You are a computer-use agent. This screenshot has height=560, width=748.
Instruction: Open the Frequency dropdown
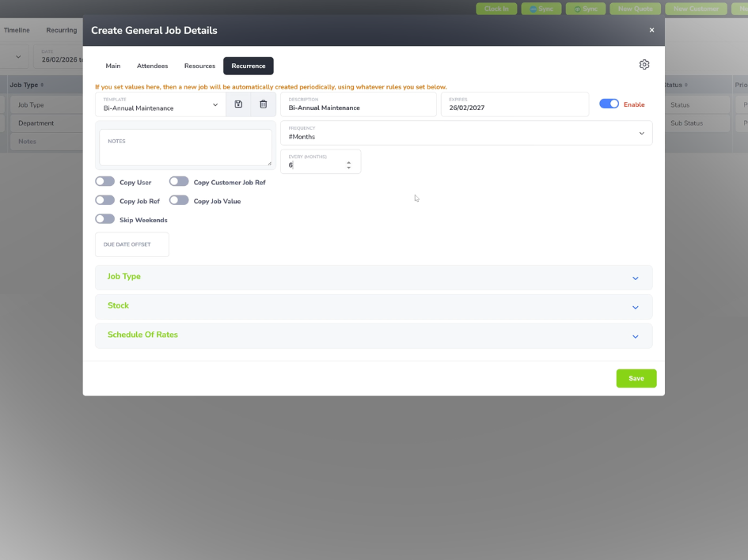pyautogui.click(x=466, y=133)
